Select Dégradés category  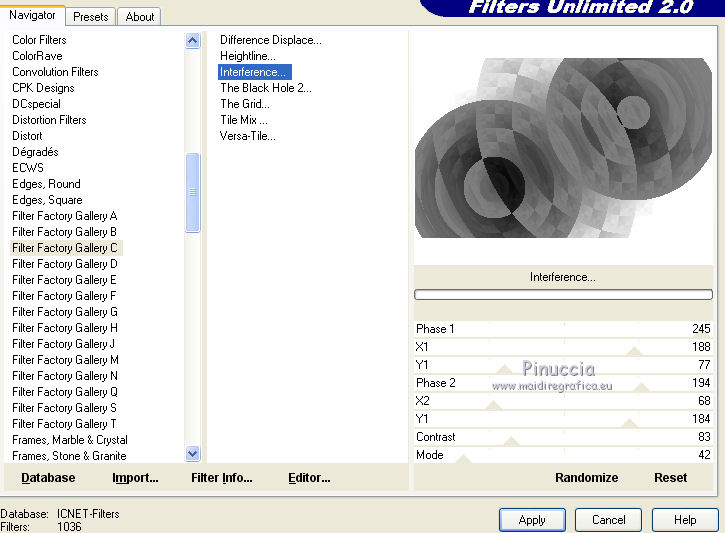point(35,152)
